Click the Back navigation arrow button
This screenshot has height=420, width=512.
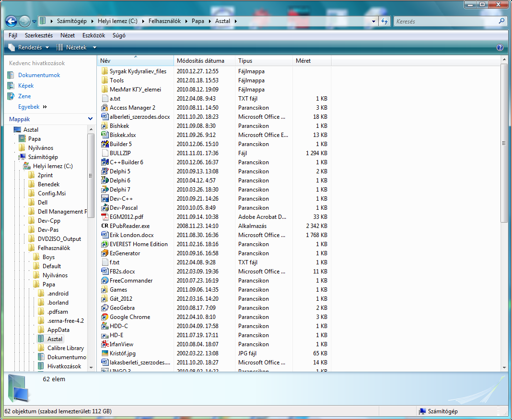pyautogui.click(x=11, y=22)
